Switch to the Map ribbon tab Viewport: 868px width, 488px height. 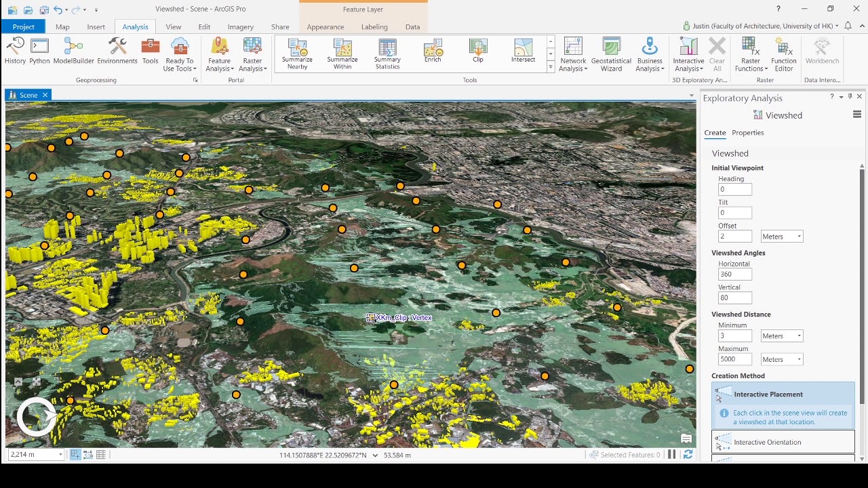coord(62,26)
